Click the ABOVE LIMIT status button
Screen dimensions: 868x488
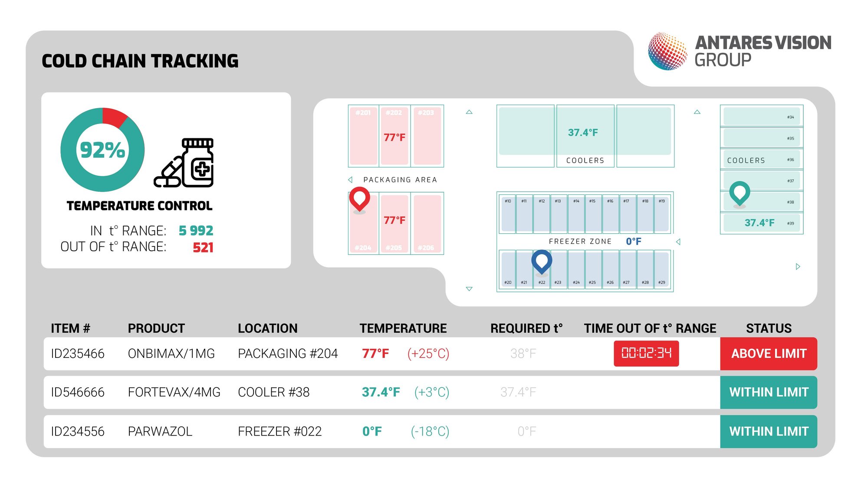(x=769, y=354)
